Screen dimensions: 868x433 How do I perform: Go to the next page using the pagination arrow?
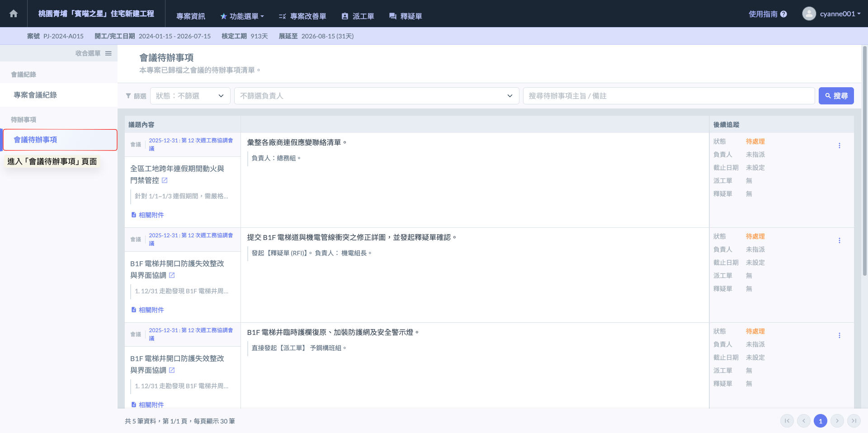[x=837, y=421]
